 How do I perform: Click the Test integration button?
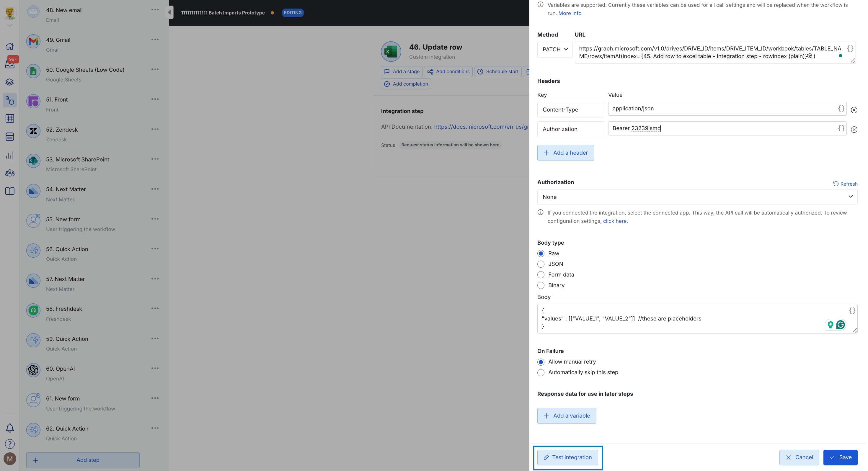pos(567,457)
